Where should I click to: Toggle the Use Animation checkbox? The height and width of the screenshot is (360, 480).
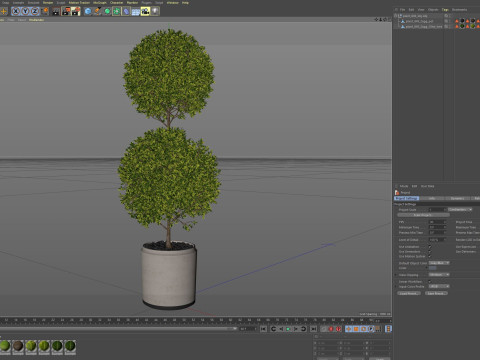point(430,247)
